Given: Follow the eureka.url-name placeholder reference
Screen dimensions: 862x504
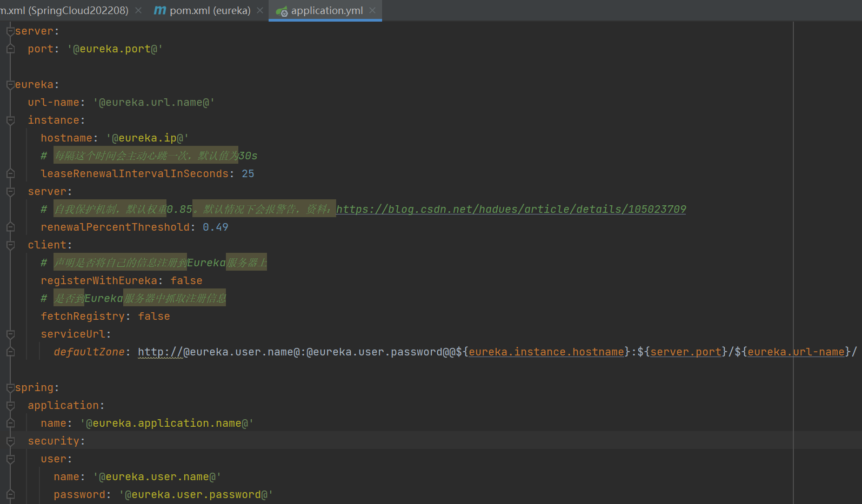Looking at the screenshot, I should (x=796, y=352).
